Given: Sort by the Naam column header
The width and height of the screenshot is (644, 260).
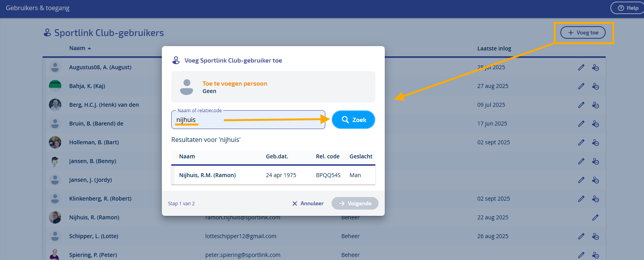Looking at the screenshot, I should pos(80,48).
